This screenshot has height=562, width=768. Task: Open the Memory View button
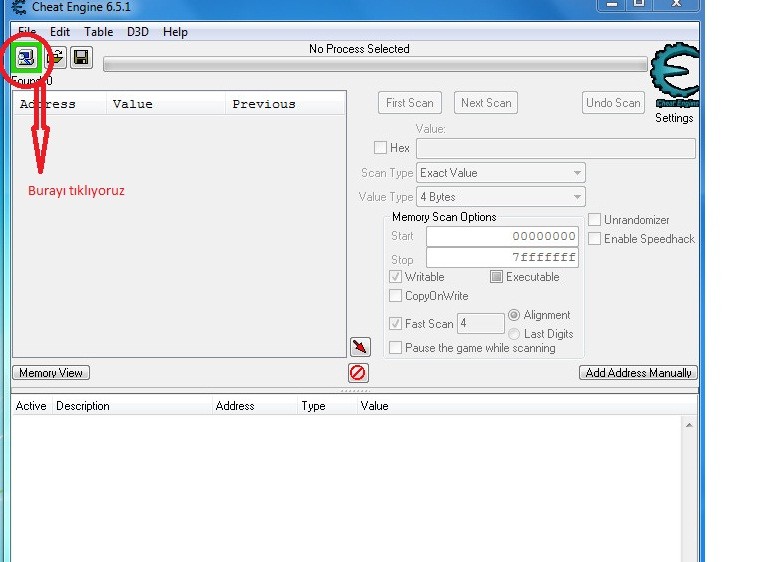click(x=51, y=373)
